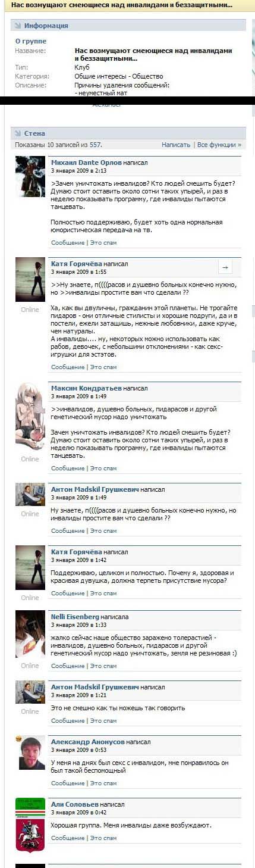The height and width of the screenshot is (868, 255).
Task: Click Nelli Eisenberg's avatar photo
Action: (30, 634)
